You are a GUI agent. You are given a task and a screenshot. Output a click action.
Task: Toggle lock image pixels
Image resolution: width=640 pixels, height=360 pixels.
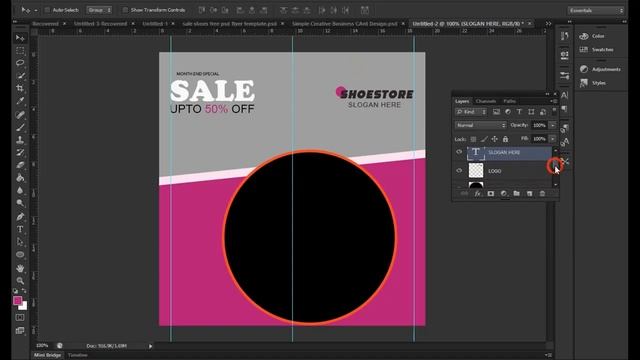click(x=484, y=139)
